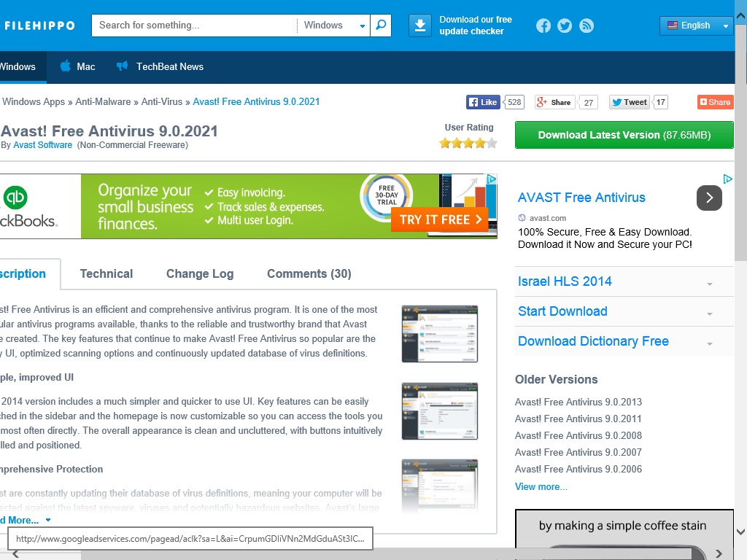Open FileHippo's Facebook page icon

pyautogui.click(x=543, y=26)
